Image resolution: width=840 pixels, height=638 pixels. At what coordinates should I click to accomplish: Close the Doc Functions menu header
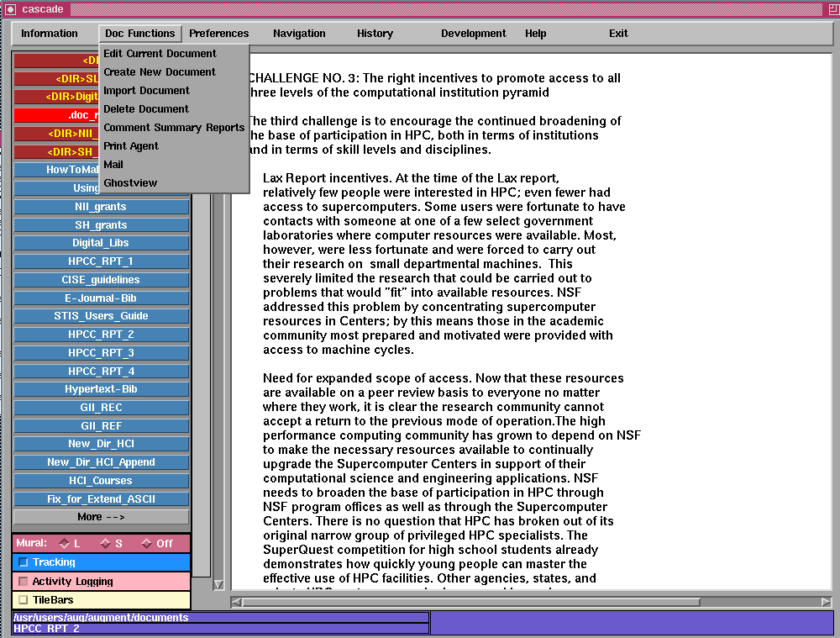pos(139,34)
